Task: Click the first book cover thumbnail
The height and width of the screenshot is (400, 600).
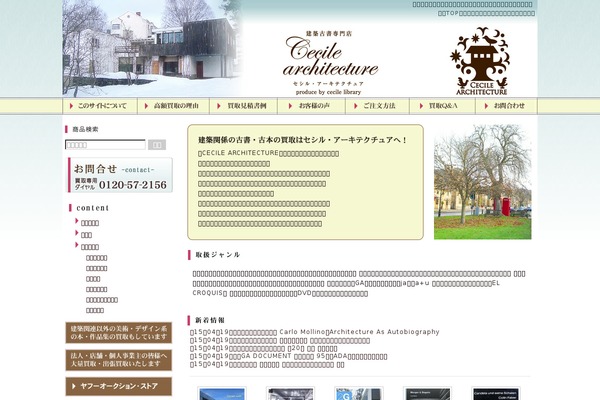Action: [222, 393]
